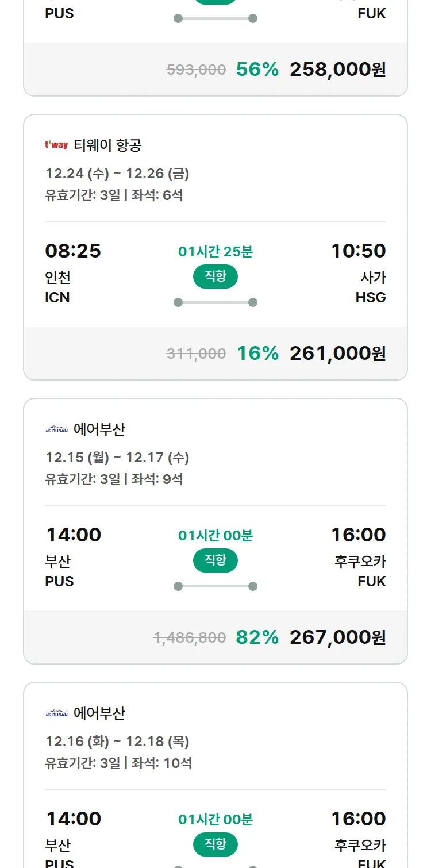Click the route line on 267,000원 flight card
The height and width of the screenshot is (868, 431).
tap(215, 586)
